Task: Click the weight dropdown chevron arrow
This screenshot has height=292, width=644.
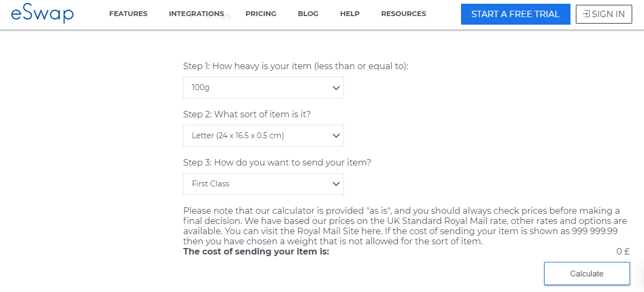Action: pyautogui.click(x=336, y=87)
